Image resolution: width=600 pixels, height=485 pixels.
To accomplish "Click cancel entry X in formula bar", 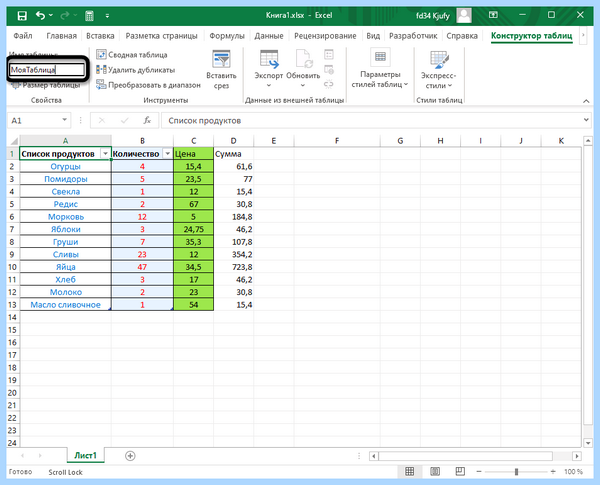I will pyautogui.click(x=102, y=121).
